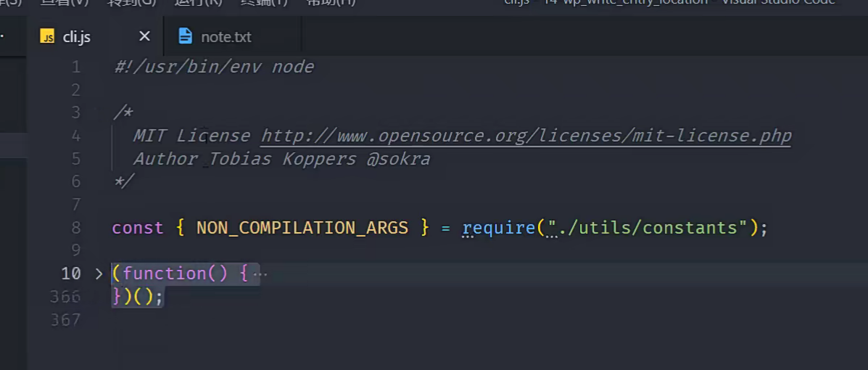Open the 转到(G) menu

click(131, 2)
